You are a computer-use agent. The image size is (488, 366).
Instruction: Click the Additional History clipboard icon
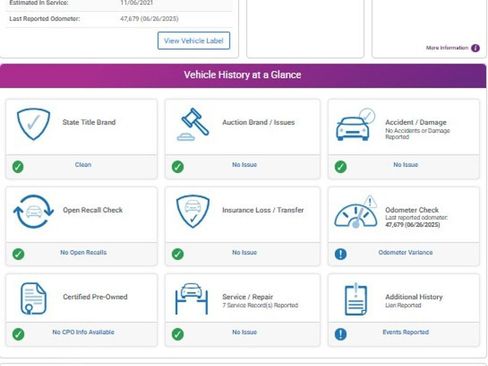click(356, 299)
